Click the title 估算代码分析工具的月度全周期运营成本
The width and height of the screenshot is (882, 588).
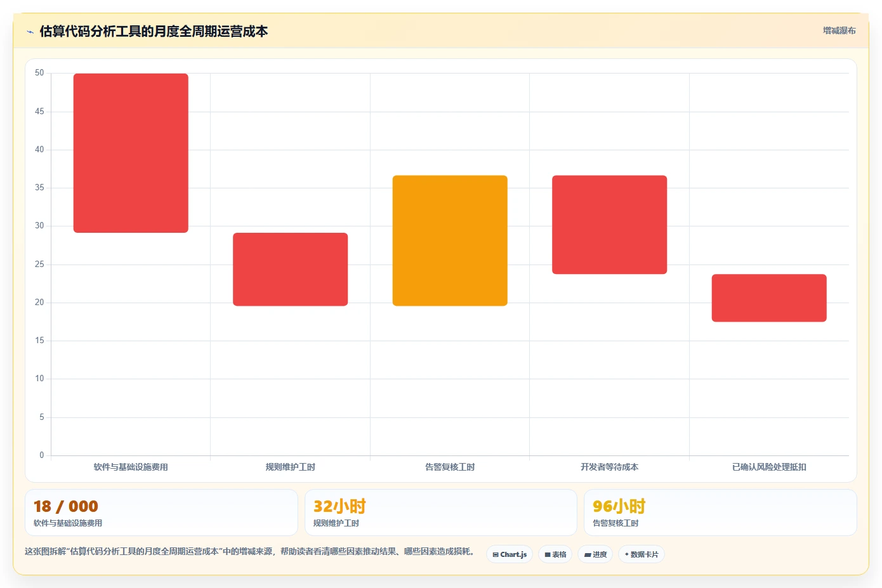point(154,31)
